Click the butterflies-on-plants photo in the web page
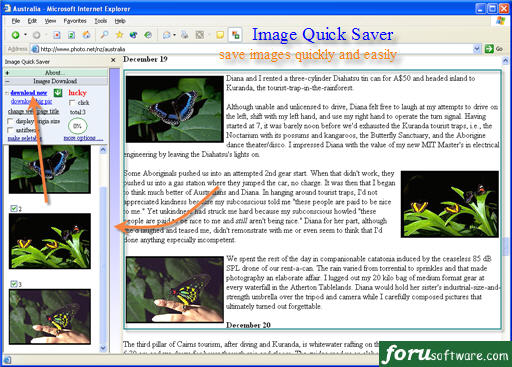This screenshot has width=512, height=367. click(450, 204)
